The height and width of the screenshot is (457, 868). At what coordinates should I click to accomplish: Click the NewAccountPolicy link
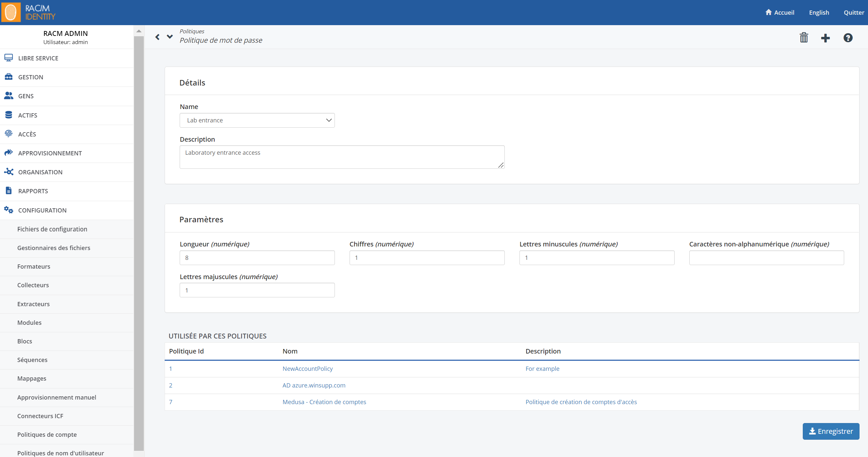(307, 368)
